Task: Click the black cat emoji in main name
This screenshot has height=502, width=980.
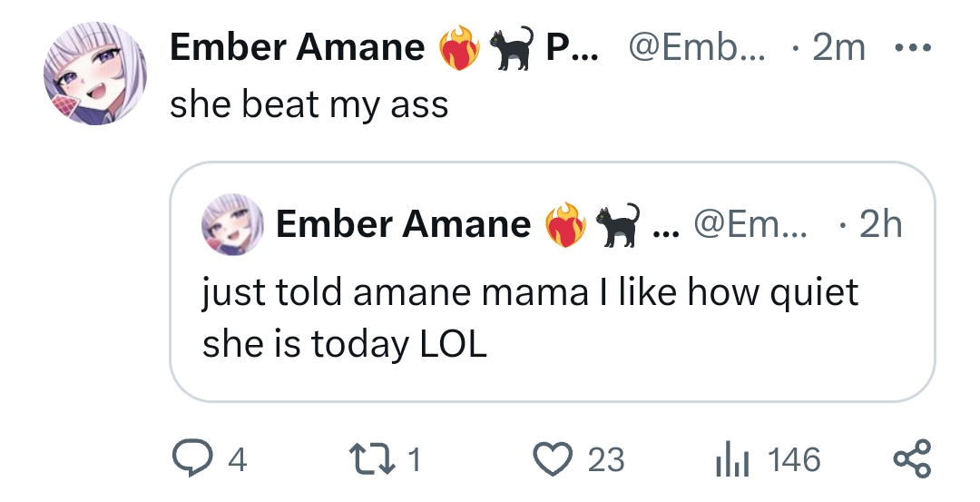Action: (511, 49)
